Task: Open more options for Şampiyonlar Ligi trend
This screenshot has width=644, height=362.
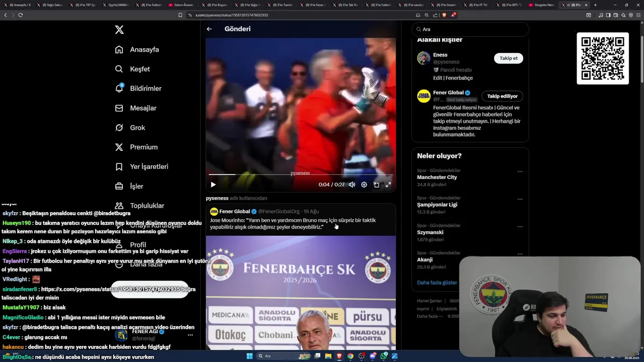Action: [520, 199]
